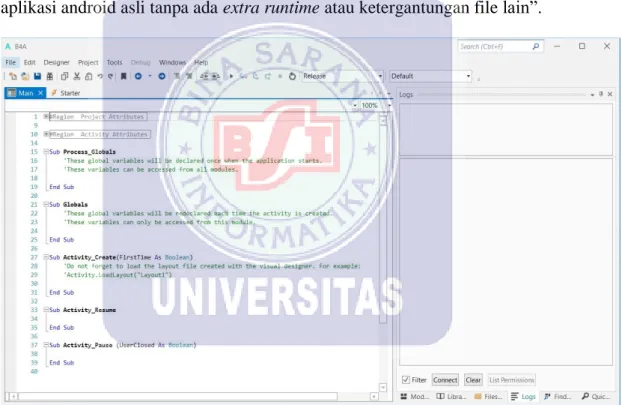This screenshot has height=405, width=622.
Task: Switch to the Starter module tab
Action: (66, 93)
